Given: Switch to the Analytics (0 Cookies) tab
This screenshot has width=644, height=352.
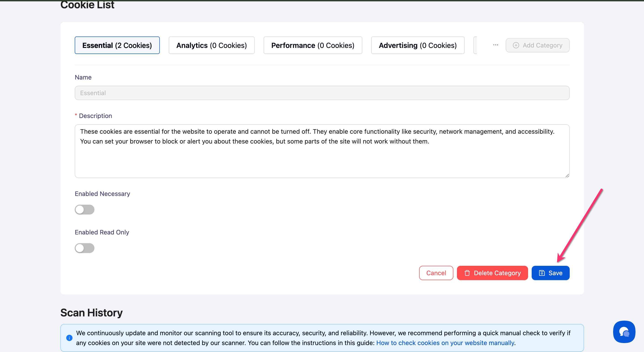Looking at the screenshot, I should [x=211, y=45].
